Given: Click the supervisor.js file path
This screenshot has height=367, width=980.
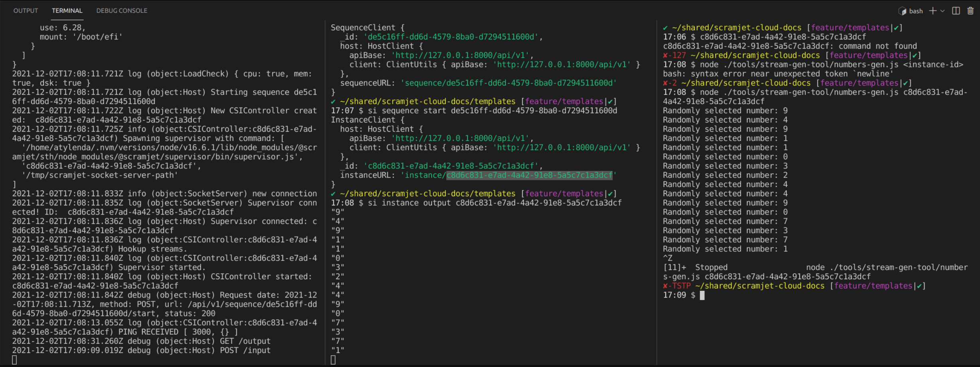Looking at the screenshot, I should tap(160, 157).
